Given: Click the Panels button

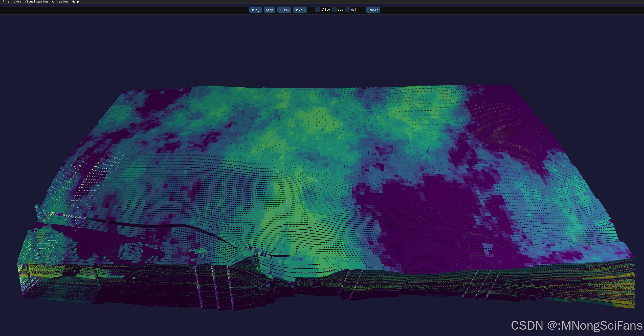Looking at the screenshot, I should click(x=373, y=10).
